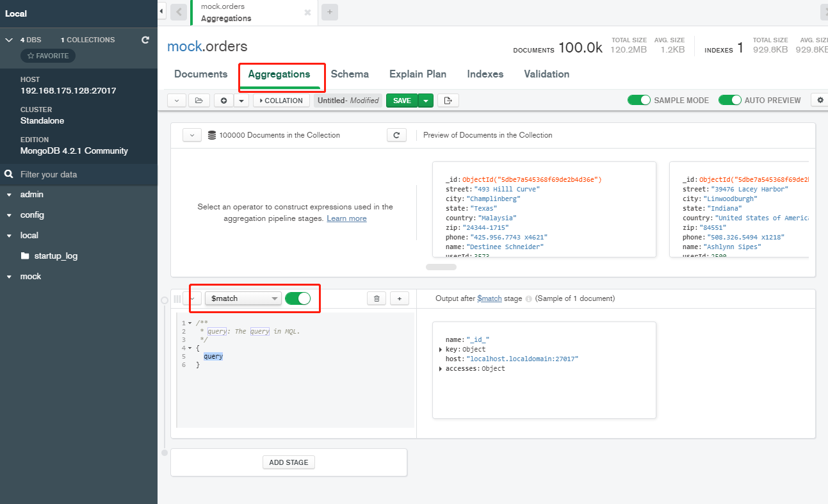Viewport: 828px width, 504px height.
Task: Open aggregation settings gear icon
Action: [x=820, y=100]
